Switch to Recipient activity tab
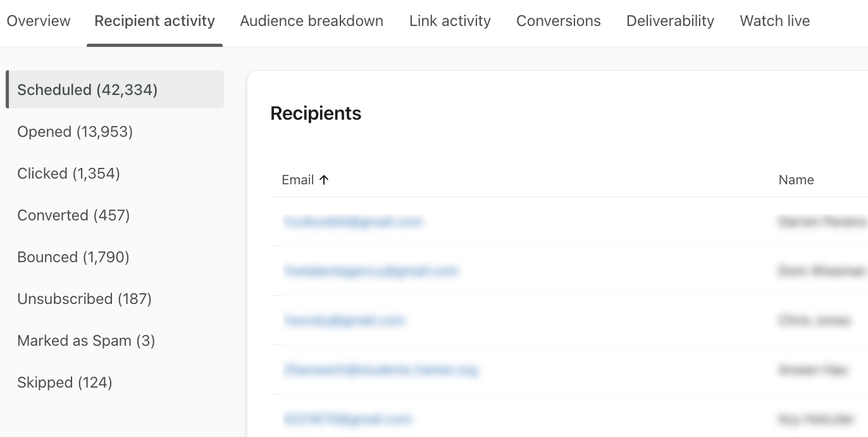Screen dimensions: 868x437 (154, 21)
